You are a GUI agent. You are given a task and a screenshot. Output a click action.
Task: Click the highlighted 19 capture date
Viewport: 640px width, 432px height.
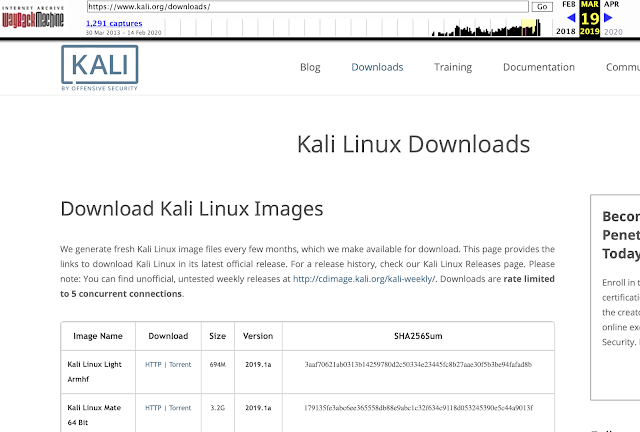(590, 18)
